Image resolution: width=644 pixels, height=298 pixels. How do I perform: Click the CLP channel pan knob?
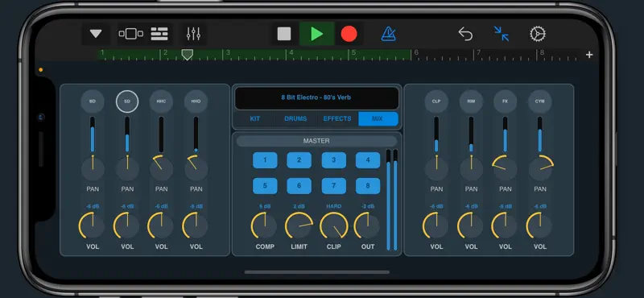pyautogui.click(x=436, y=168)
